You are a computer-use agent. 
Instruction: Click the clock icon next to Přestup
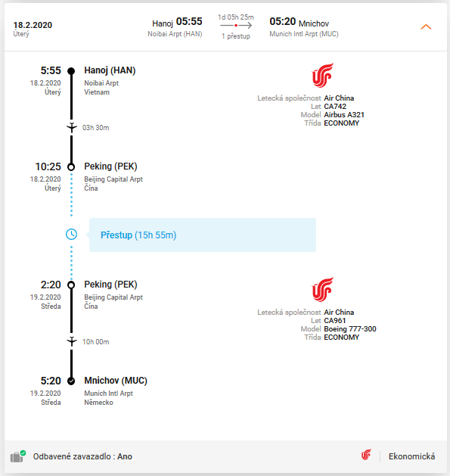coord(72,235)
